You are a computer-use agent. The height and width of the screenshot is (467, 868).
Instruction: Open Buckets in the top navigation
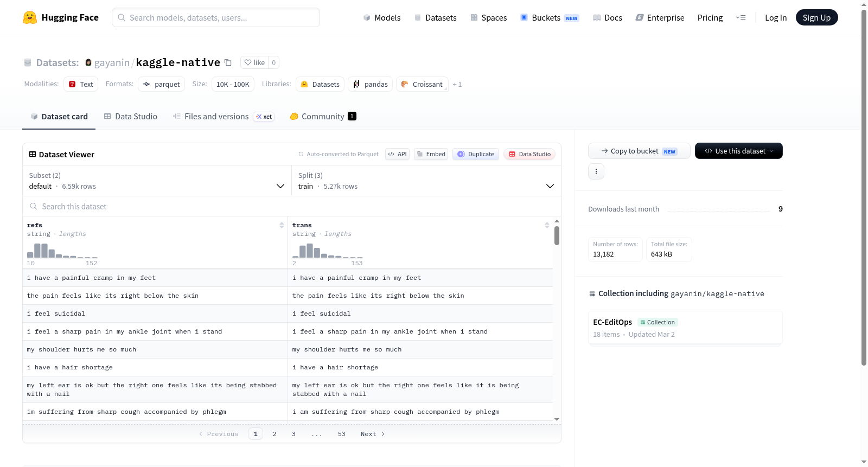(550, 17)
